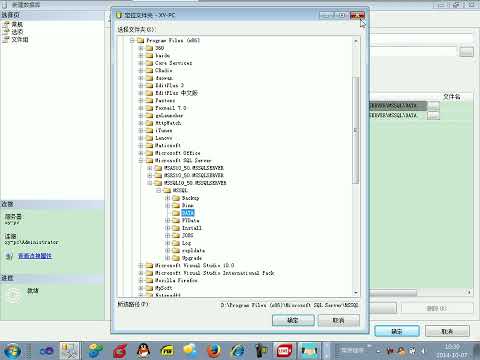
Task: Expand the Core Services folder node
Action: tap(141, 63)
